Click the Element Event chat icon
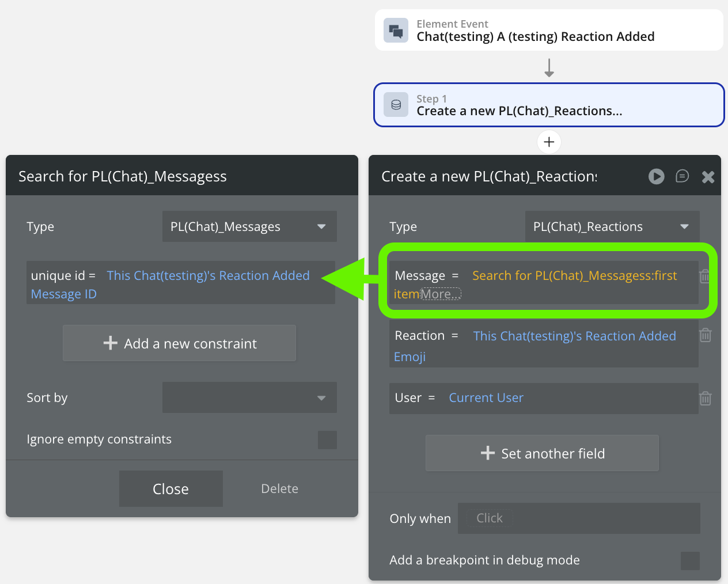This screenshot has height=584, width=728. pyautogui.click(x=396, y=31)
